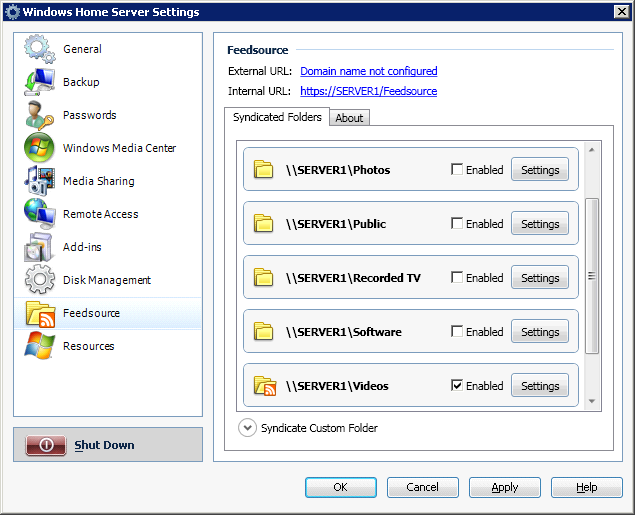Image resolution: width=635 pixels, height=515 pixels.
Task: Open Settings for Photos folder
Action: click(x=540, y=170)
